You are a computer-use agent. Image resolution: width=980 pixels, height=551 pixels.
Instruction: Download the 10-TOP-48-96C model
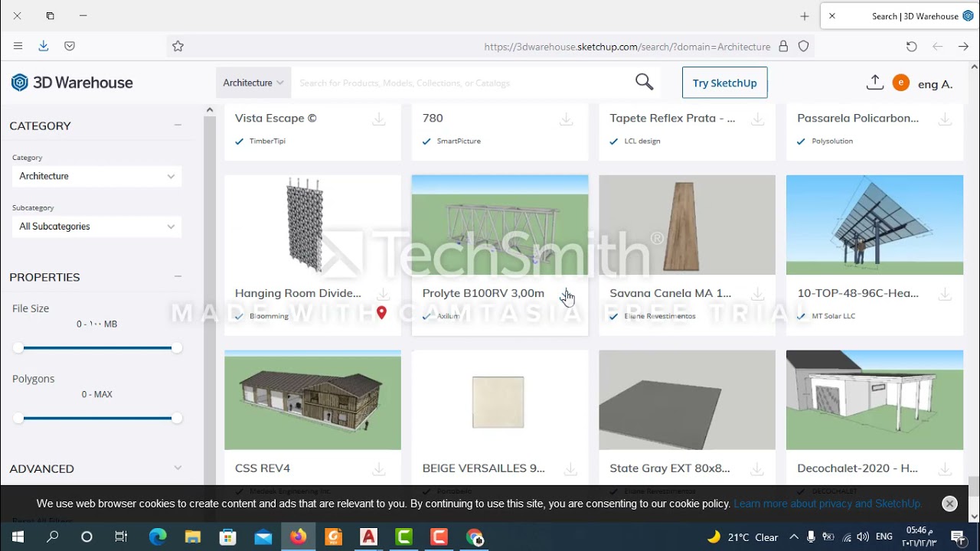coord(945,294)
